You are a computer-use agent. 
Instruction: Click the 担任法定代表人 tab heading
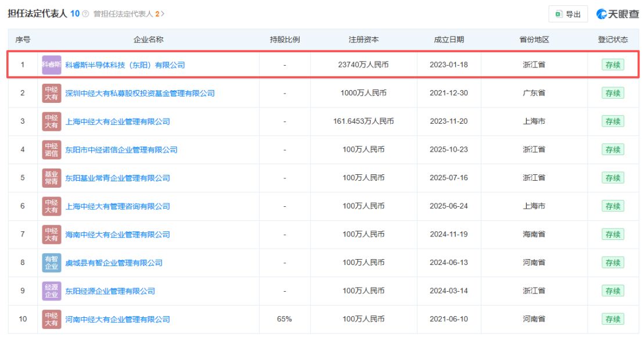coord(37,13)
